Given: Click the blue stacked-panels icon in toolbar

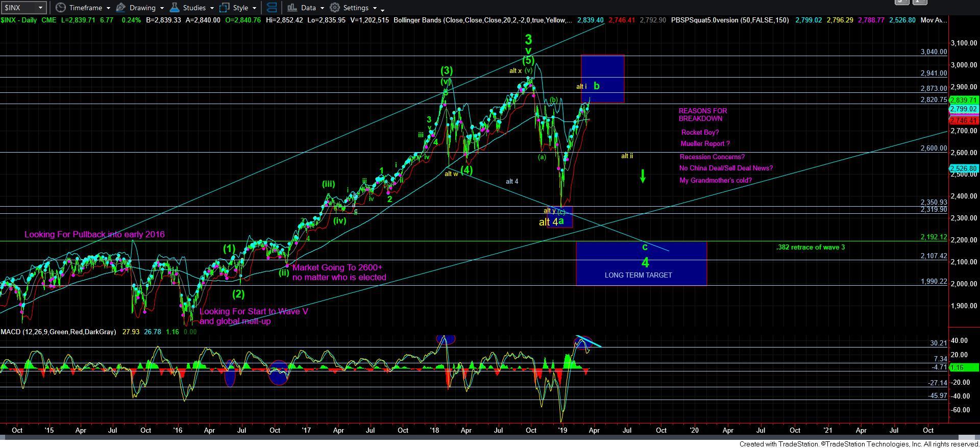Looking at the screenshot, I should [x=272, y=8].
